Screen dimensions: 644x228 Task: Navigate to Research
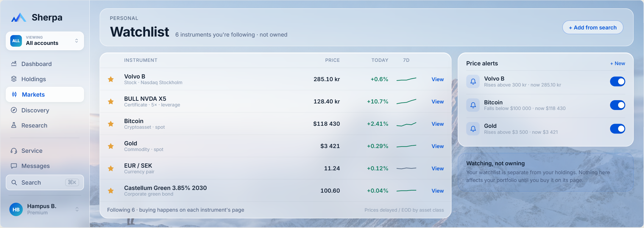point(45,125)
